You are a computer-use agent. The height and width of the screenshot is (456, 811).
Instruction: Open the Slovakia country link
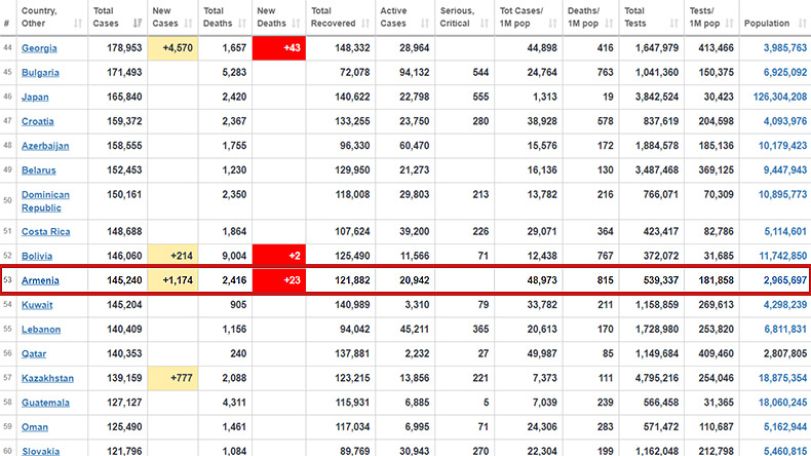pyautogui.click(x=40, y=451)
